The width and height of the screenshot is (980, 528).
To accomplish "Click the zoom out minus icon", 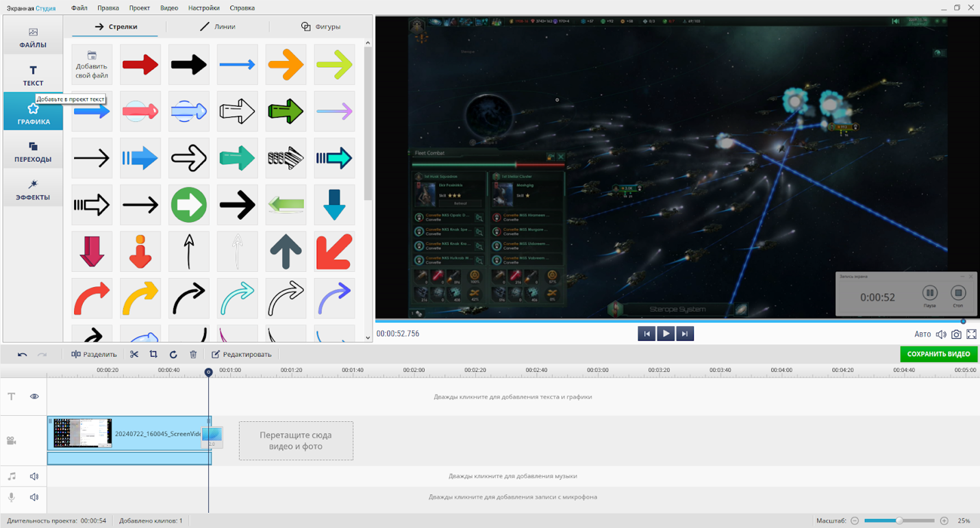I will [x=855, y=520].
